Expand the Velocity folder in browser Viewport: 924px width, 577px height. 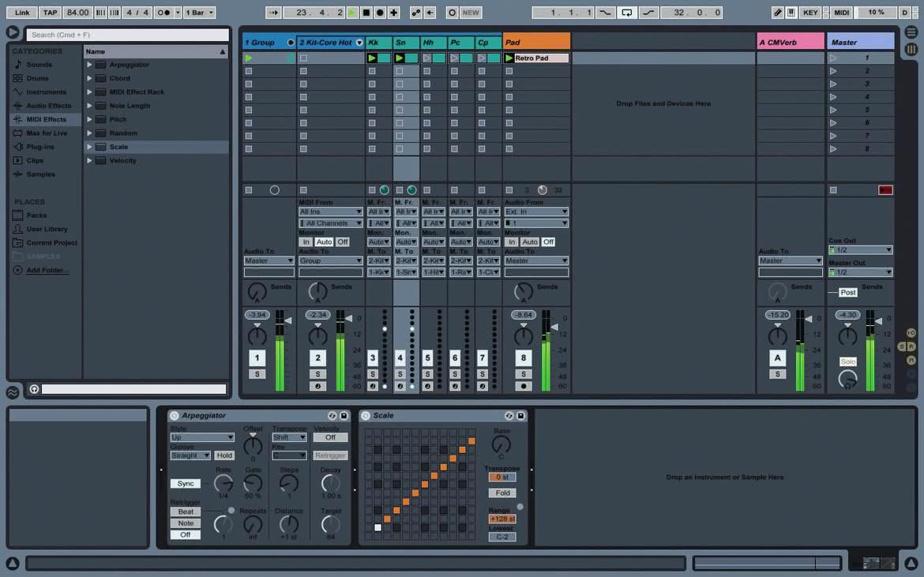89,161
